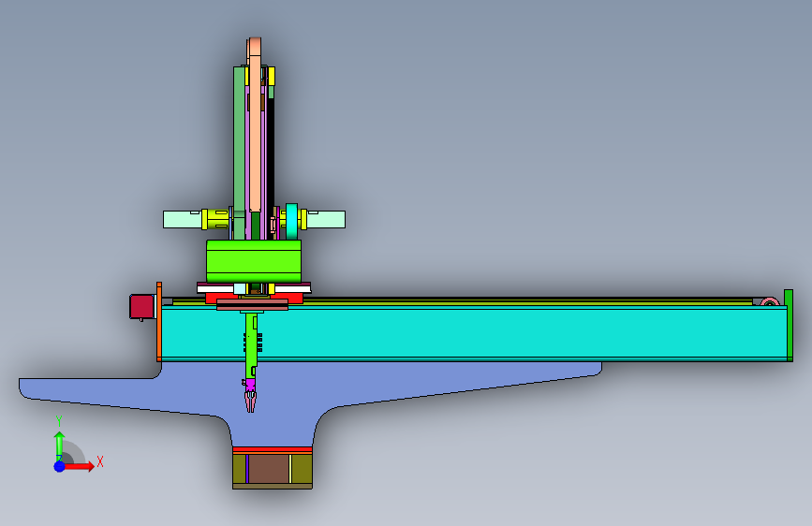Click the green Y axis arrow of the triad
This screenshot has height=526, width=812.
(60, 446)
